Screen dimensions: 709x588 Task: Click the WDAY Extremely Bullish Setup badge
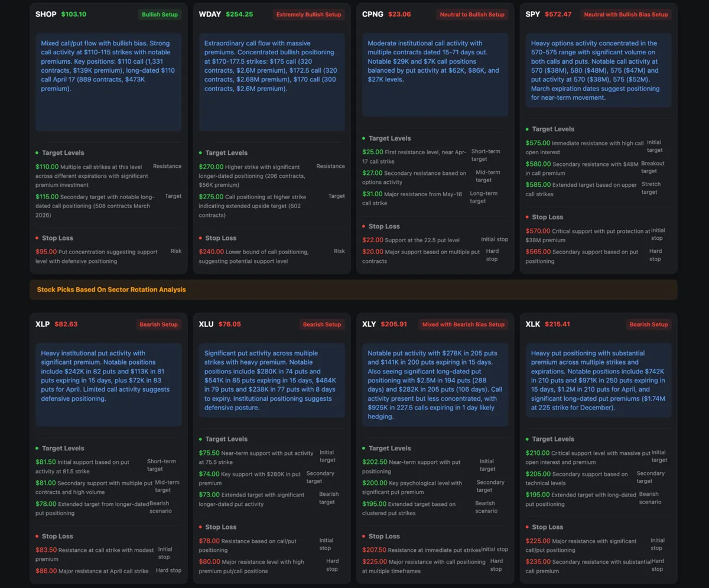click(308, 14)
